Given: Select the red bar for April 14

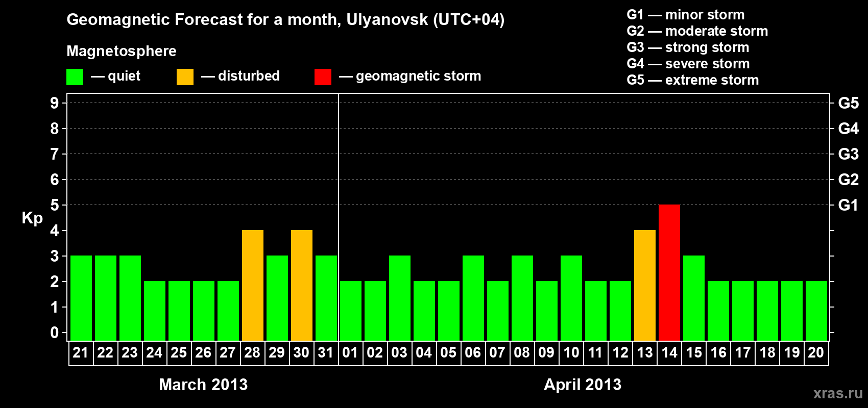Looking at the screenshot, I should pos(669,272).
